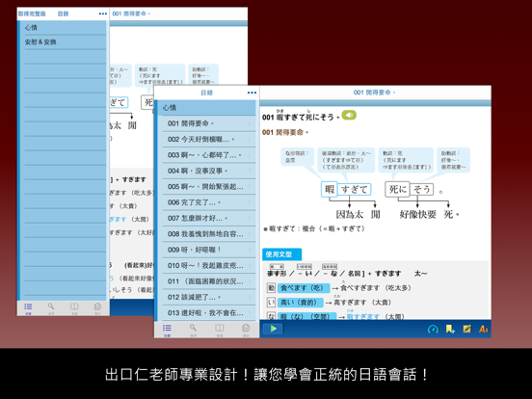Expand chevron on row 009 好噁喔
This screenshot has height=399, width=532.
click(250, 250)
